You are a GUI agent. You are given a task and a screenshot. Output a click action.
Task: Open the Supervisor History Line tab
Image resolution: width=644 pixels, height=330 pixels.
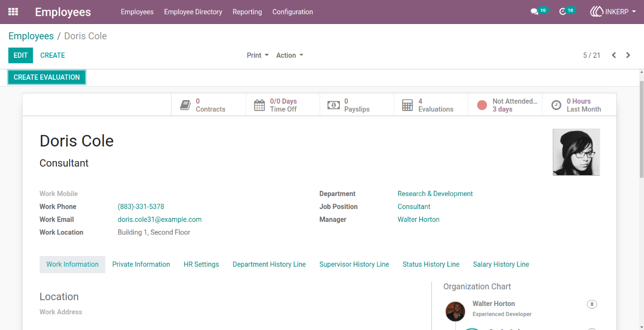point(354,264)
